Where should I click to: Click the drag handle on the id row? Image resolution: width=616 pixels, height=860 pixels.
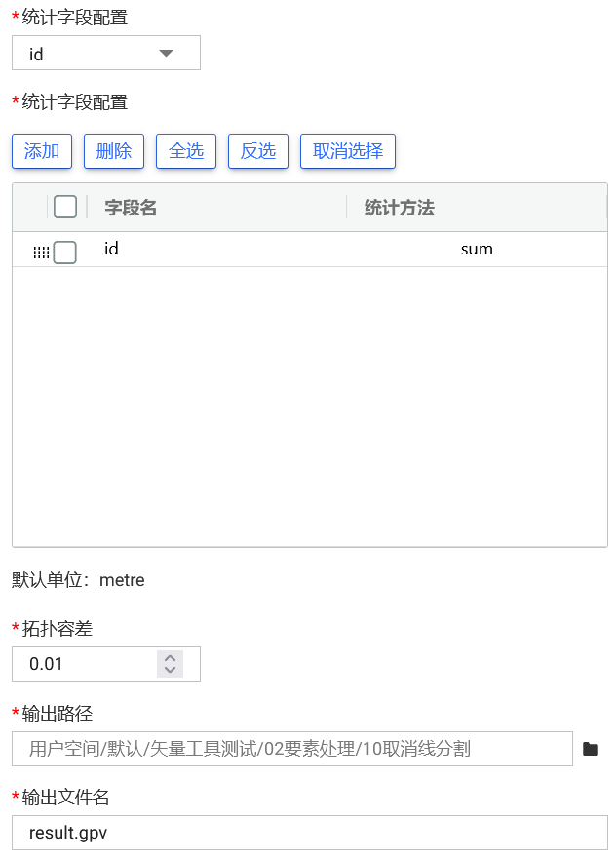[x=40, y=253]
